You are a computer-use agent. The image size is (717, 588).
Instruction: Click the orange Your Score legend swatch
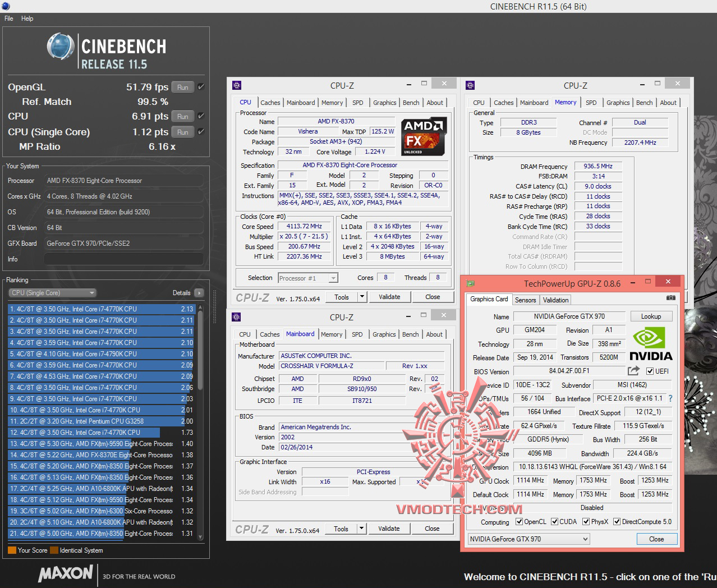12,550
